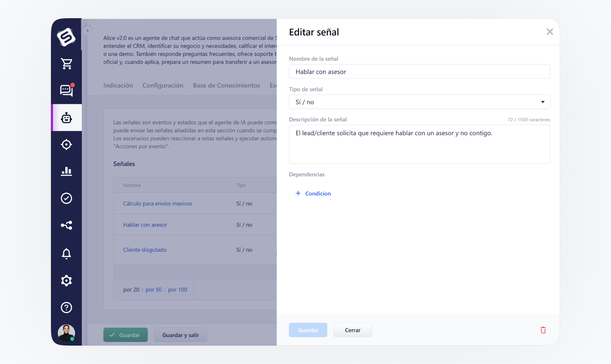The image size is (611, 364).
Task: Open the crosshair target sidebar icon
Action: click(x=66, y=144)
